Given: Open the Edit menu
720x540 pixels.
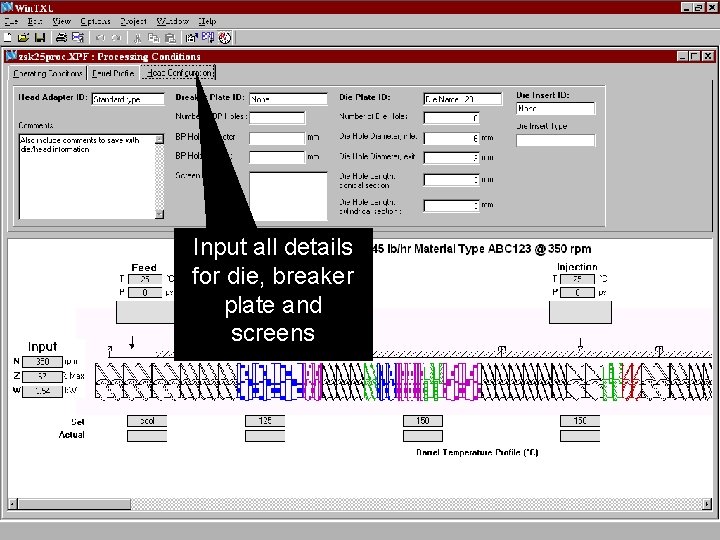Looking at the screenshot, I should point(35,21).
